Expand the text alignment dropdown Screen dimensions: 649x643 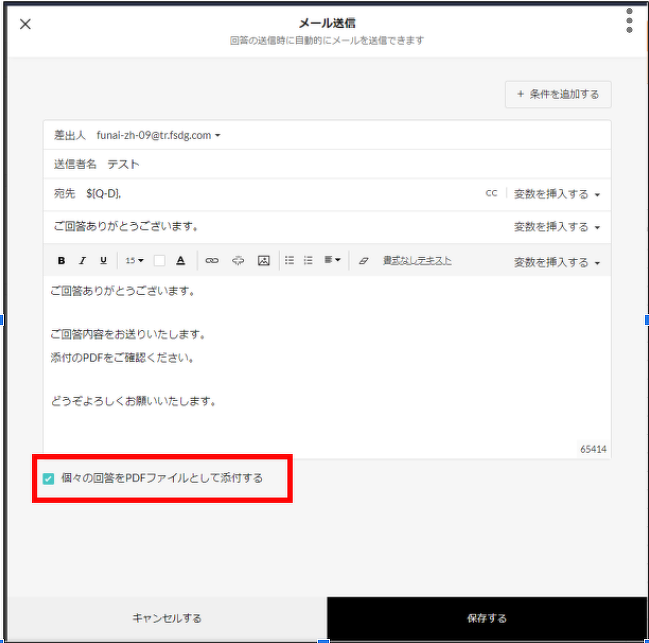(332, 261)
